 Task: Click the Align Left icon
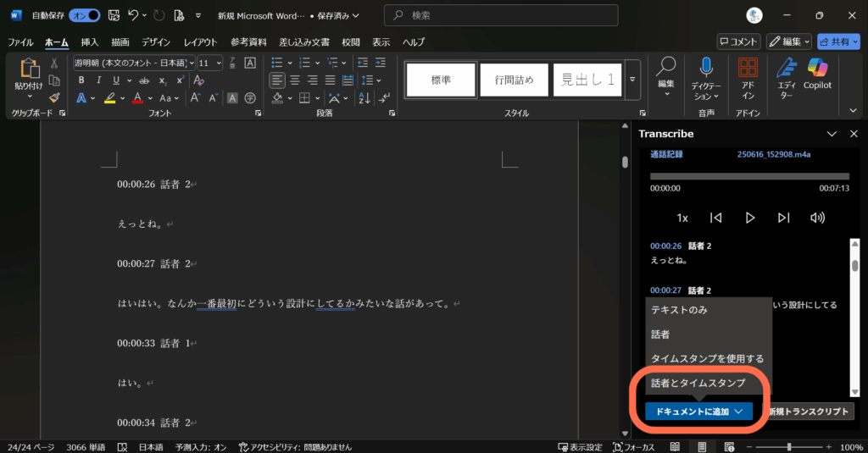tap(277, 80)
